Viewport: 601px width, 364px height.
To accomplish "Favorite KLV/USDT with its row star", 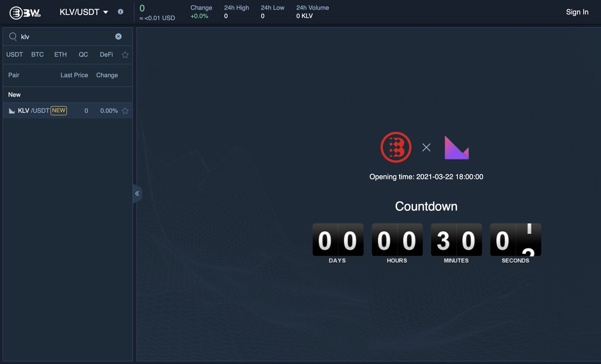I will pos(125,111).
